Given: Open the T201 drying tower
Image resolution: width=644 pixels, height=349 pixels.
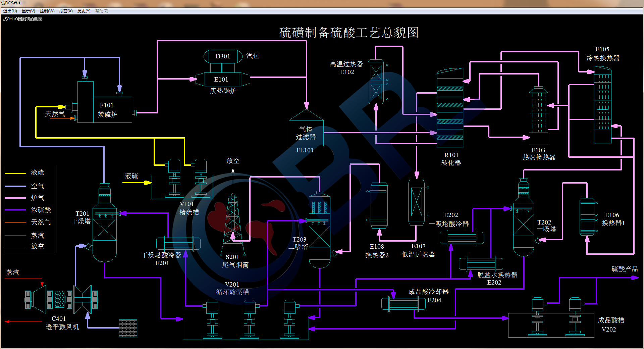Looking at the screenshot, I should tap(104, 228).
